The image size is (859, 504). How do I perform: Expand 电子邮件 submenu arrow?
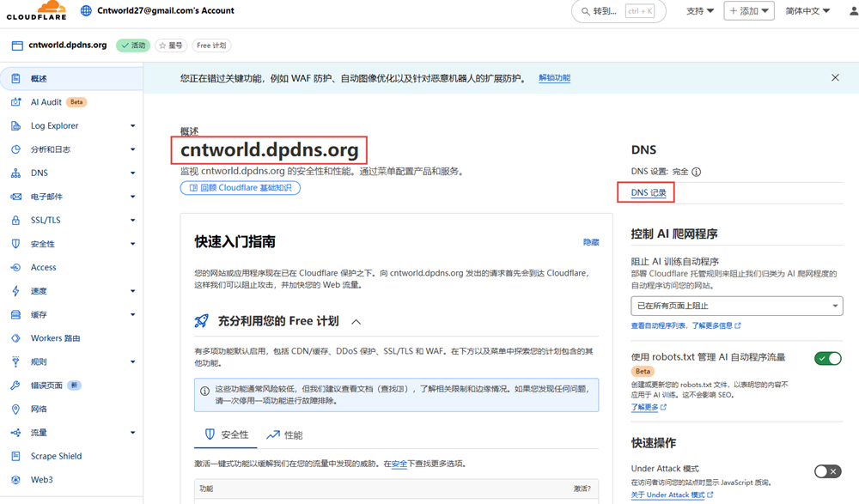[x=132, y=196]
